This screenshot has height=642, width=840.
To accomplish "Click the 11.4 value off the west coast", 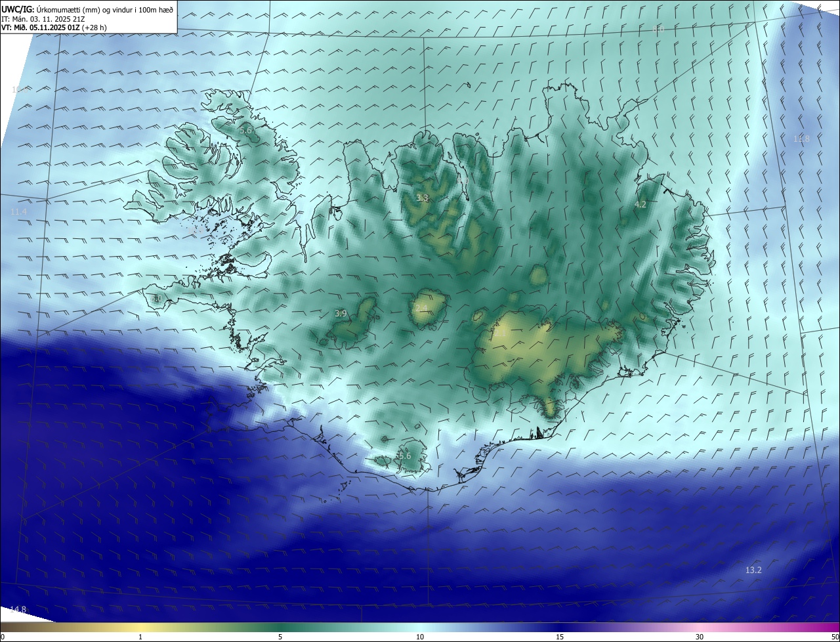I will click(x=19, y=212).
